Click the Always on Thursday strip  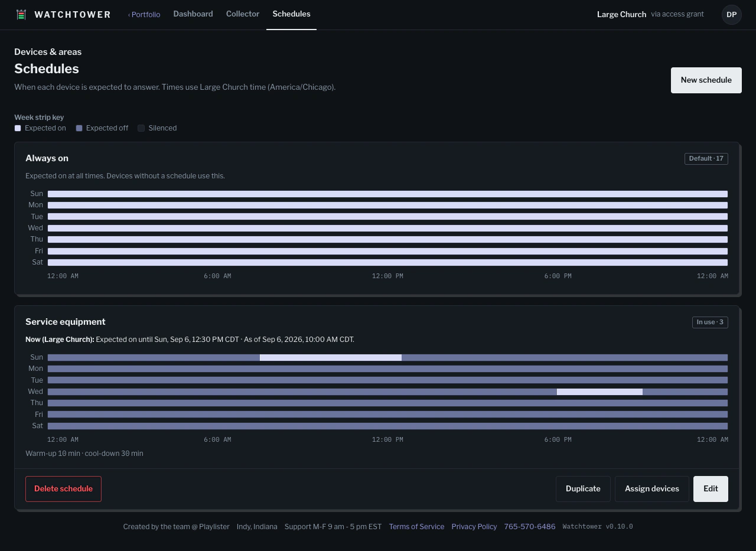pos(387,239)
